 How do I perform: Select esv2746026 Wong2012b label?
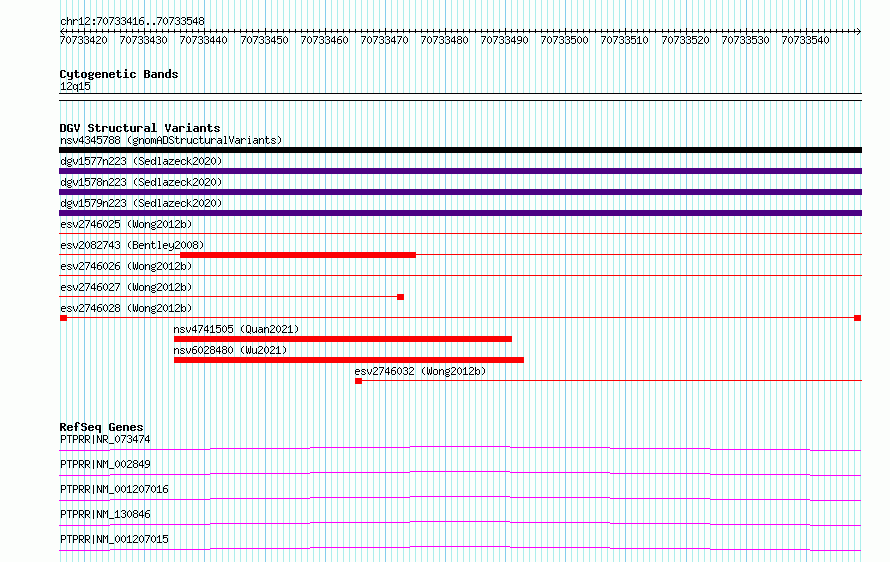tap(126, 266)
